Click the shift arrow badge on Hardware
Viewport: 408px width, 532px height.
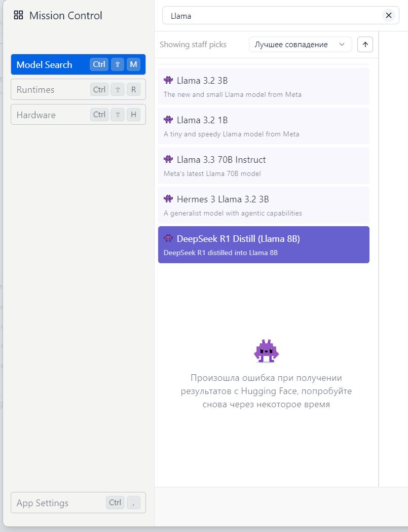coord(118,115)
